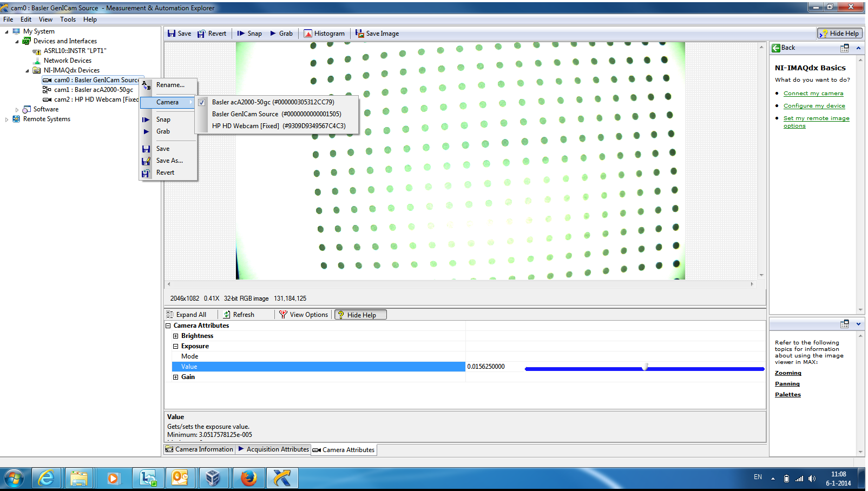
Task: Select cam2 HP HD Webcam in the tree
Action: (91, 99)
